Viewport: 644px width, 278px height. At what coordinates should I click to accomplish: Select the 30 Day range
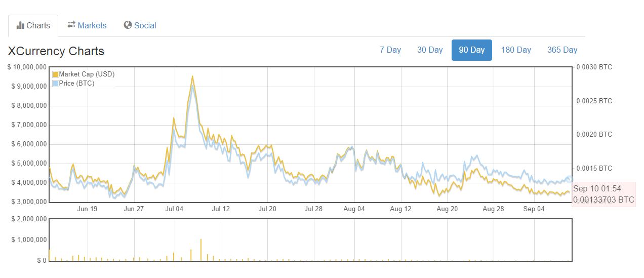point(430,50)
